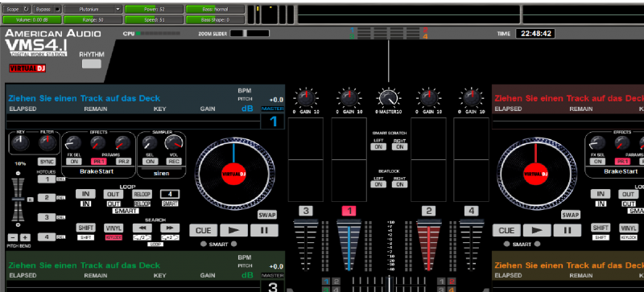Select the BrakeStart effect name on the left deck
The width and height of the screenshot is (644, 292).
[97, 171]
